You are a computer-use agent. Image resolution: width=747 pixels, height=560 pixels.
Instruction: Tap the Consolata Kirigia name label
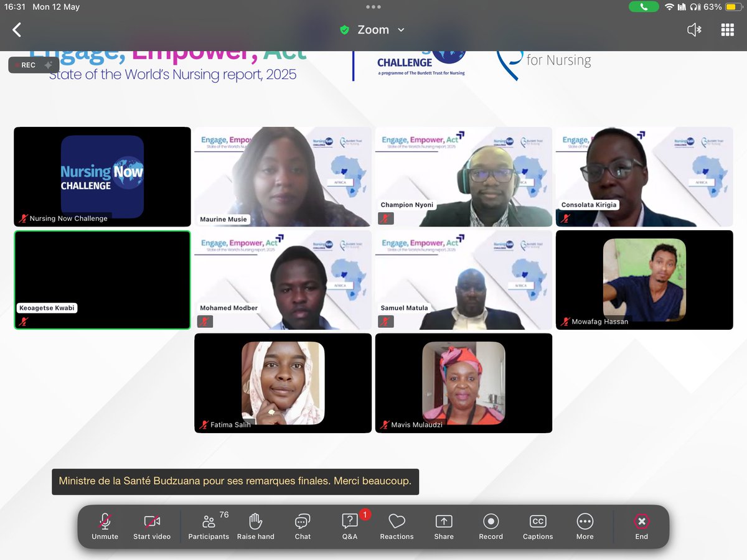[x=589, y=205]
